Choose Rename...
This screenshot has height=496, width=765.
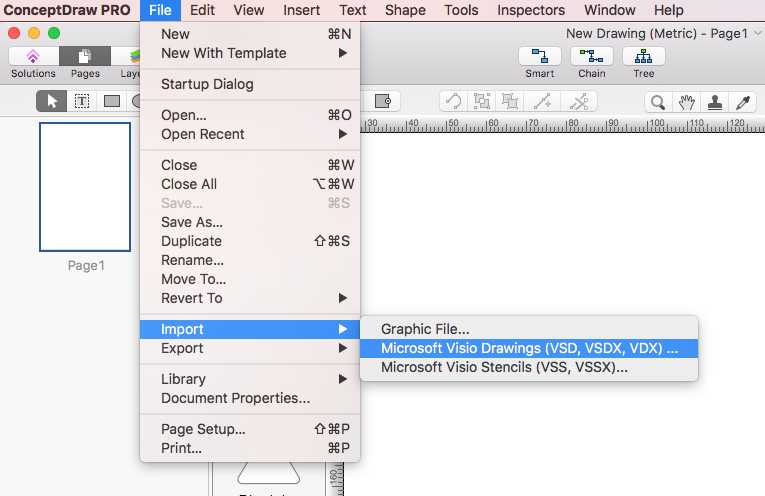pos(250,260)
